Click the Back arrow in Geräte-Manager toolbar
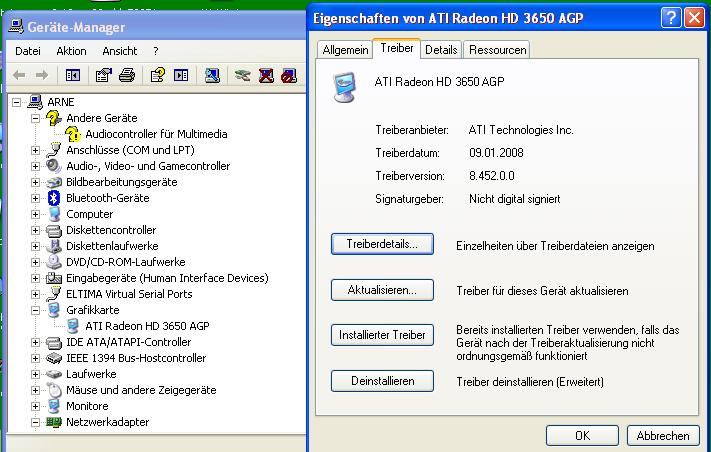711x452 pixels. coord(19,75)
